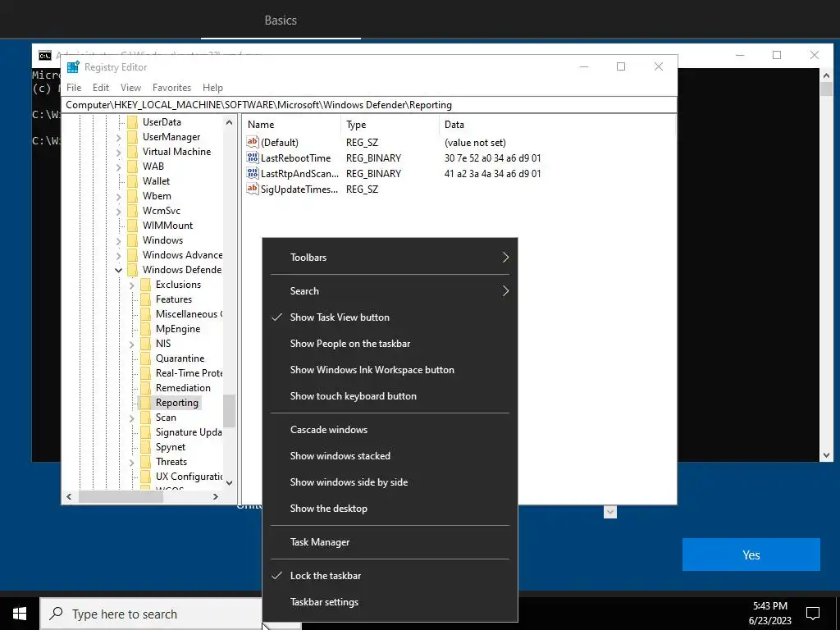Select the LastRebootTime binary value icon

pyautogui.click(x=253, y=157)
